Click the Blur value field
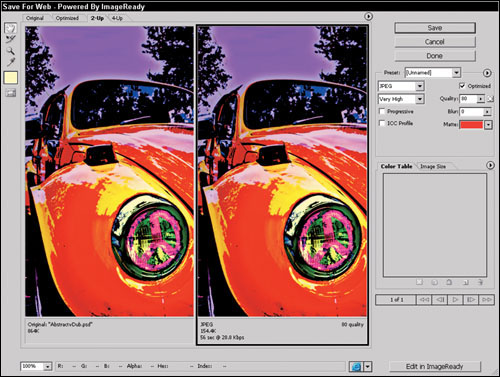This screenshot has height=377, width=500. click(471, 111)
